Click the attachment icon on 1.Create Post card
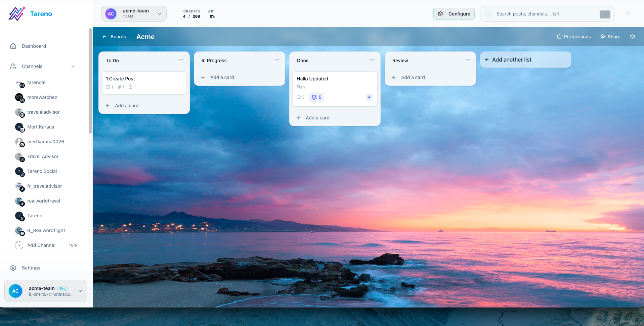This screenshot has width=644, height=326. 119,87
